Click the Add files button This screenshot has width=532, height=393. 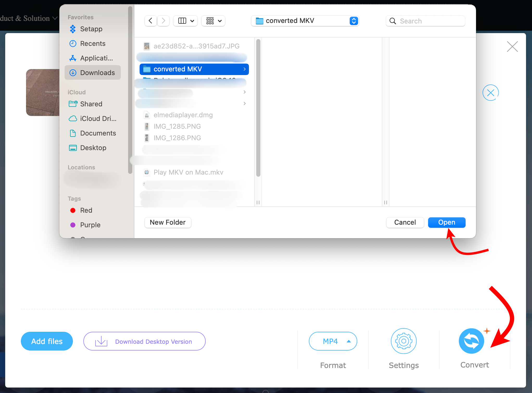point(47,341)
